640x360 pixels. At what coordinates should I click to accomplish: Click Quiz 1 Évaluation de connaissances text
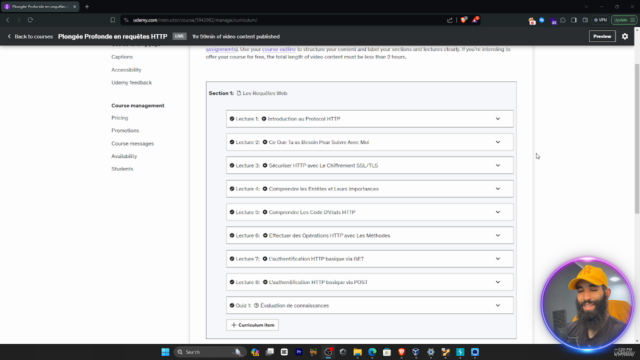pyautogui.click(x=294, y=305)
